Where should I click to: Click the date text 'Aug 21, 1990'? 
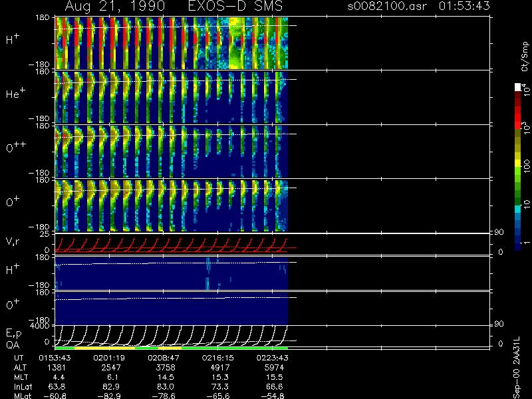tap(115, 6)
